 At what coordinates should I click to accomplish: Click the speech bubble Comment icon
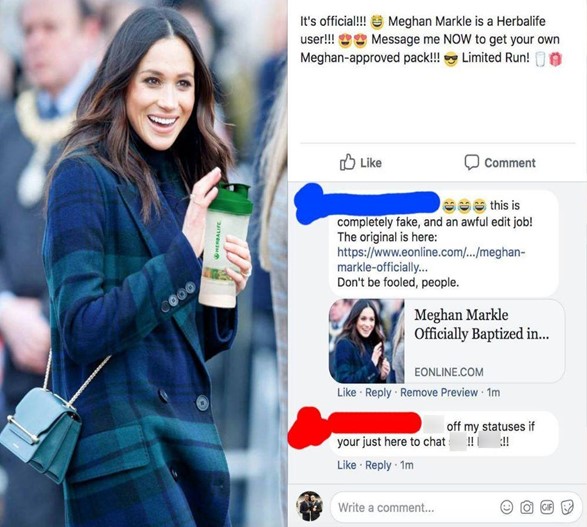[x=471, y=162]
